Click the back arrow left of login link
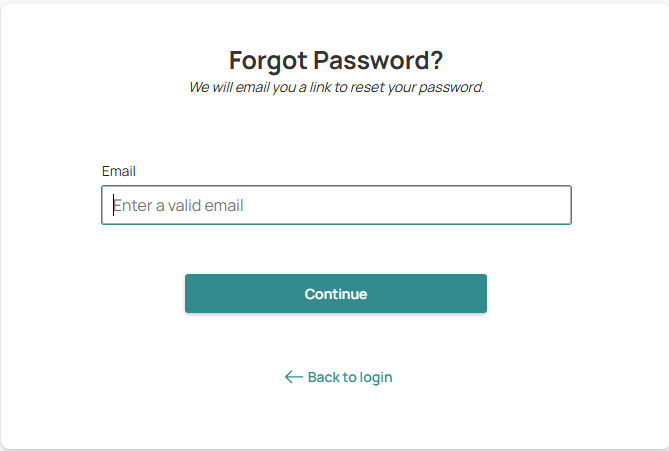The height and width of the screenshot is (451, 669). point(293,377)
